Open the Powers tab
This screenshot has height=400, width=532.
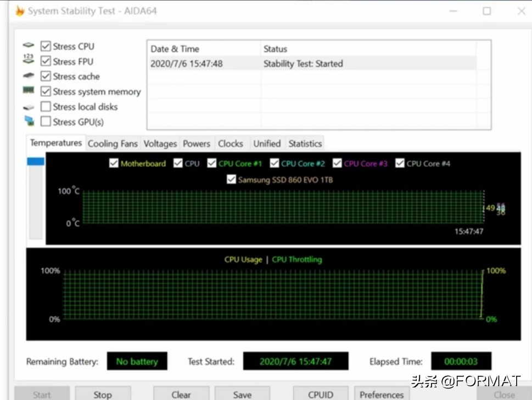coord(197,143)
